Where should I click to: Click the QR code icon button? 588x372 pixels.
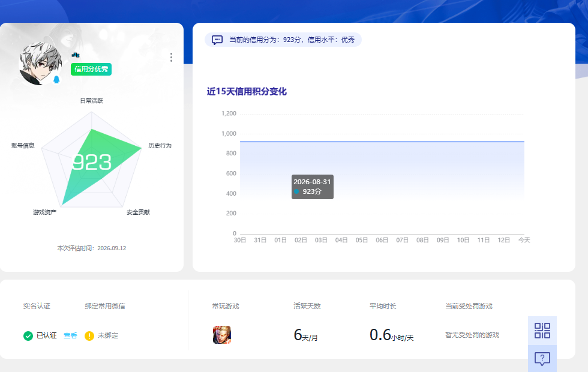(x=542, y=331)
